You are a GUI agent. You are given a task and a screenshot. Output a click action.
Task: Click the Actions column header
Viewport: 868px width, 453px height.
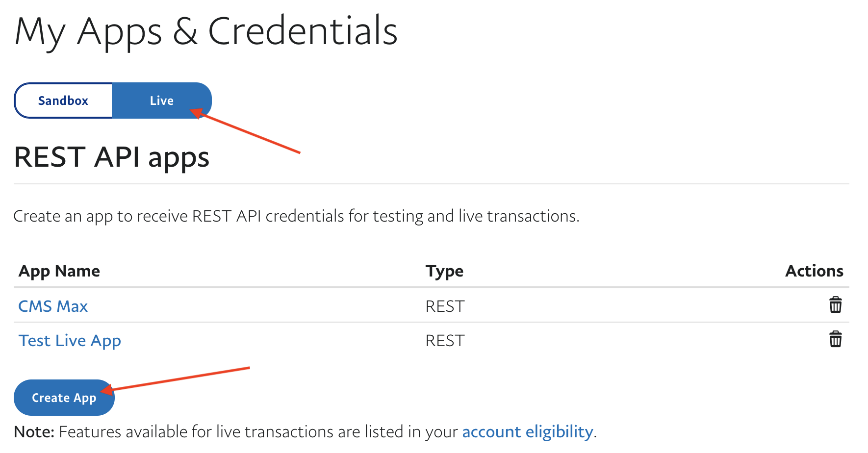[x=814, y=271]
